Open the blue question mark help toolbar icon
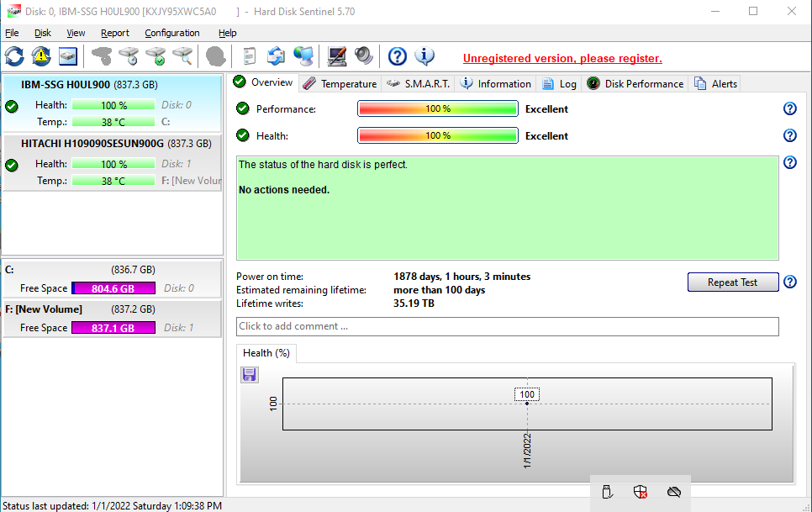The image size is (812, 512). [398, 56]
